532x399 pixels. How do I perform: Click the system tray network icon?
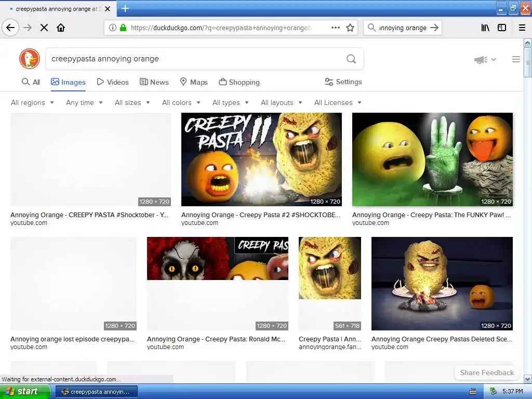pyautogui.click(x=494, y=392)
